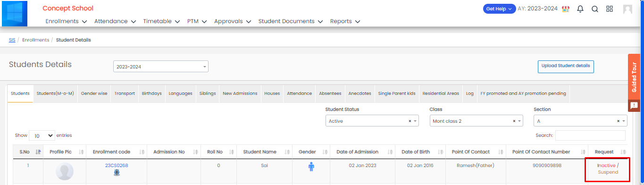Open the Show entries count dropdown
This screenshot has width=644, height=185.
[x=42, y=135]
